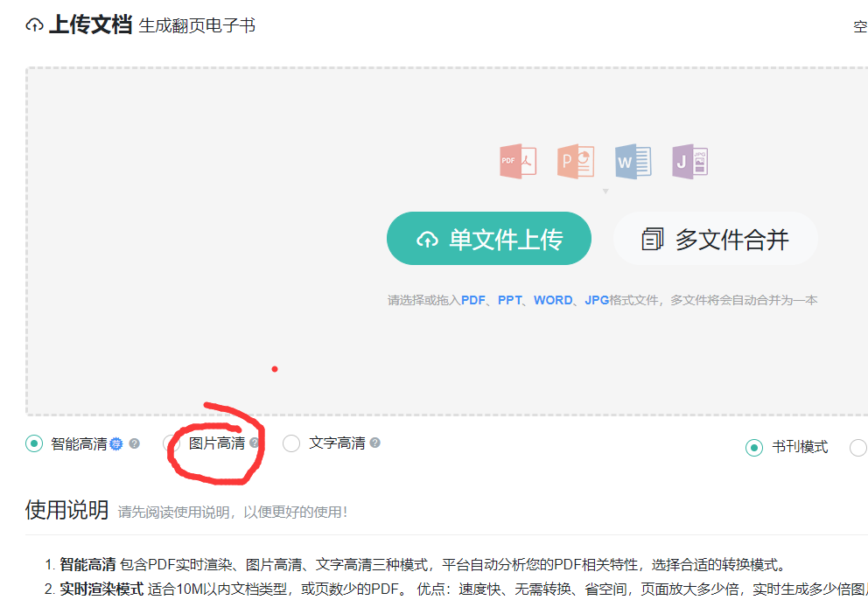
Task: Select the radio button right of 书刊模式
Action: pos(858,447)
